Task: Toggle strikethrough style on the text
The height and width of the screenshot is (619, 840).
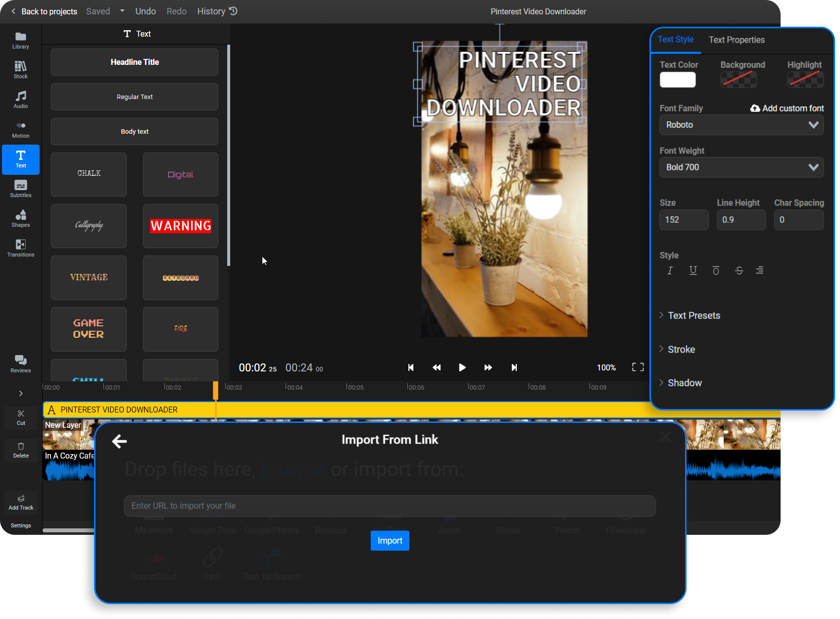Action: click(739, 270)
